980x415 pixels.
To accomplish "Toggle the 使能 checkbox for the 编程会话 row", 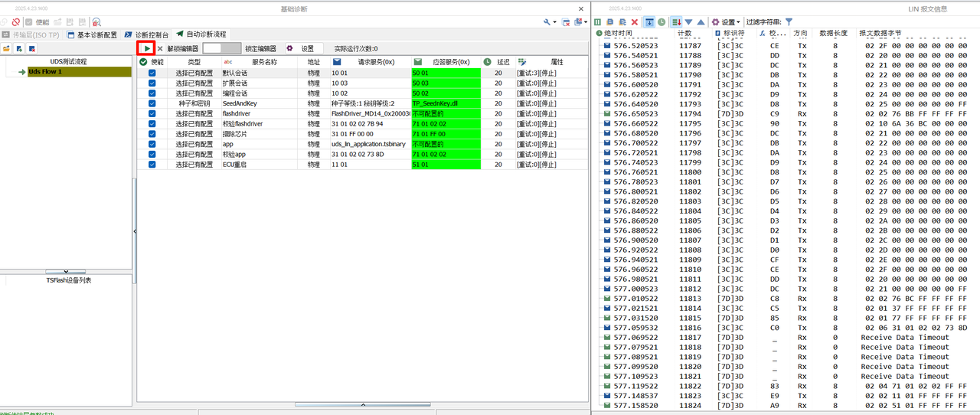I will pyautogui.click(x=152, y=93).
